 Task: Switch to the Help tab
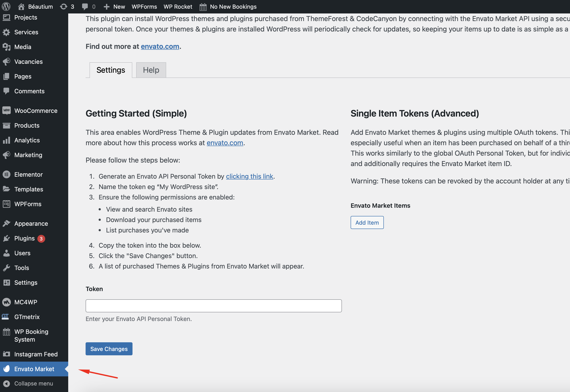click(x=151, y=70)
